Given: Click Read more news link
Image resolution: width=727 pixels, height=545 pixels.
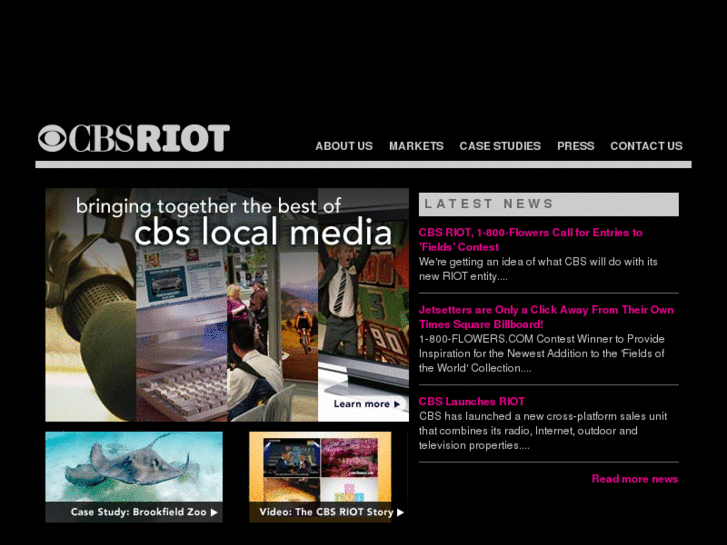Looking at the screenshot, I should [635, 479].
